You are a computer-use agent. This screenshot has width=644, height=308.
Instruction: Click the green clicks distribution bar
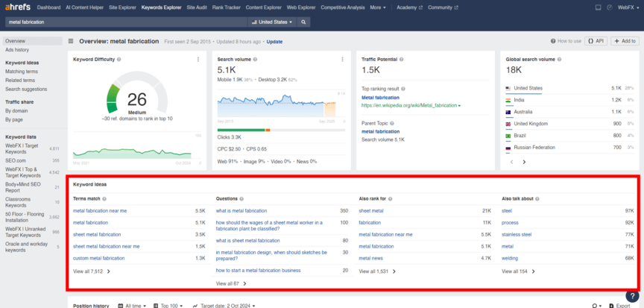pos(241,131)
